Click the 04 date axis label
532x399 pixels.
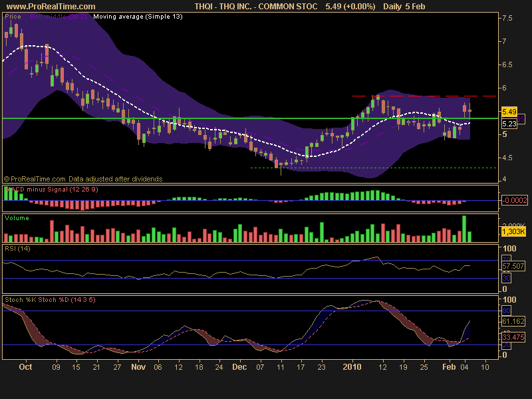pos(464,367)
